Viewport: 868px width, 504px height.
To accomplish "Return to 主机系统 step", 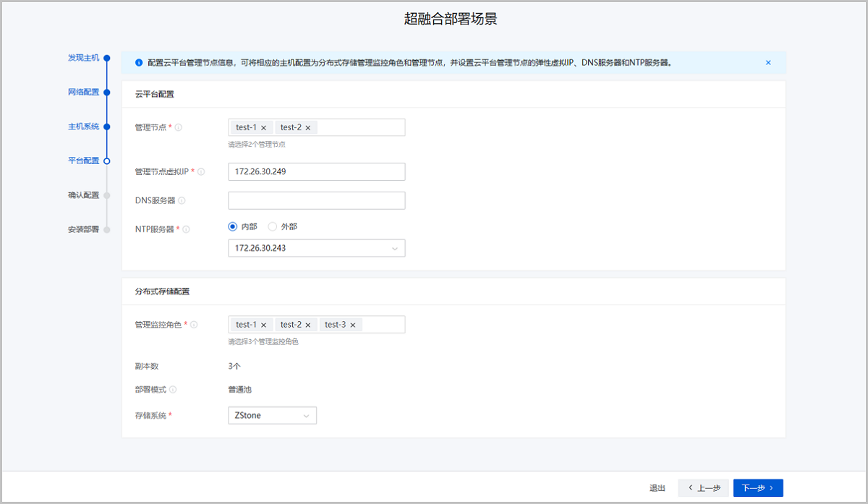I will (84, 127).
